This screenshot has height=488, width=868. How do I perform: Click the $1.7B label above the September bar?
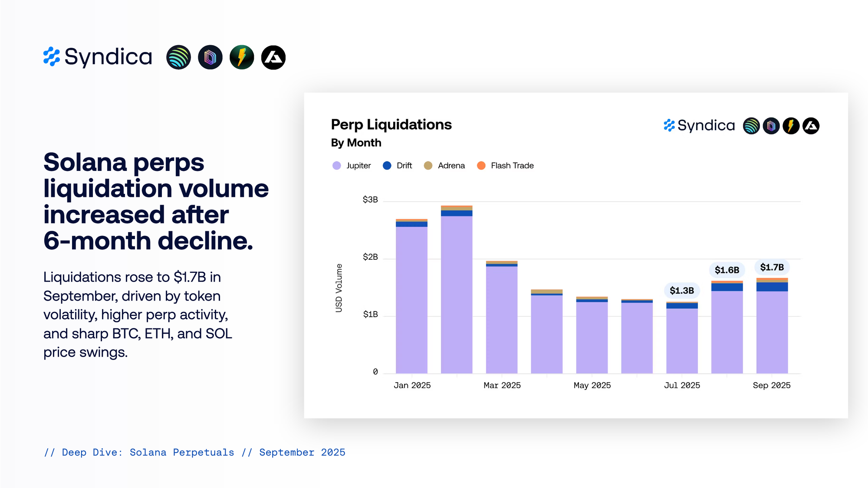click(x=772, y=267)
